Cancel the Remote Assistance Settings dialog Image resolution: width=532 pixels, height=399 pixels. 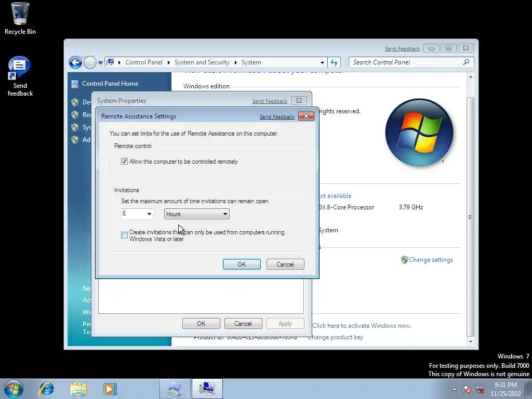pos(285,264)
